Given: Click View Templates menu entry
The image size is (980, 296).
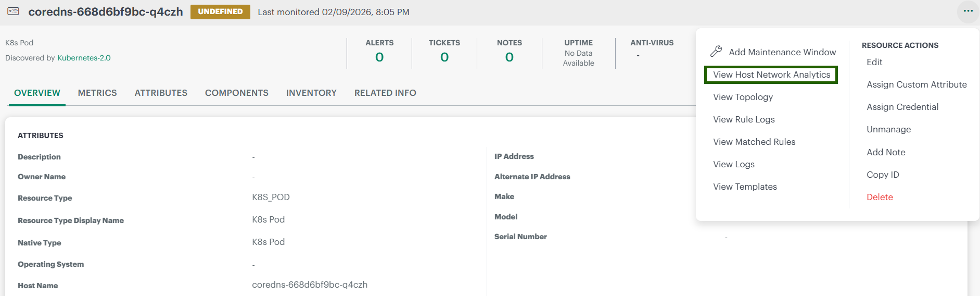Looking at the screenshot, I should pos(745,187).
